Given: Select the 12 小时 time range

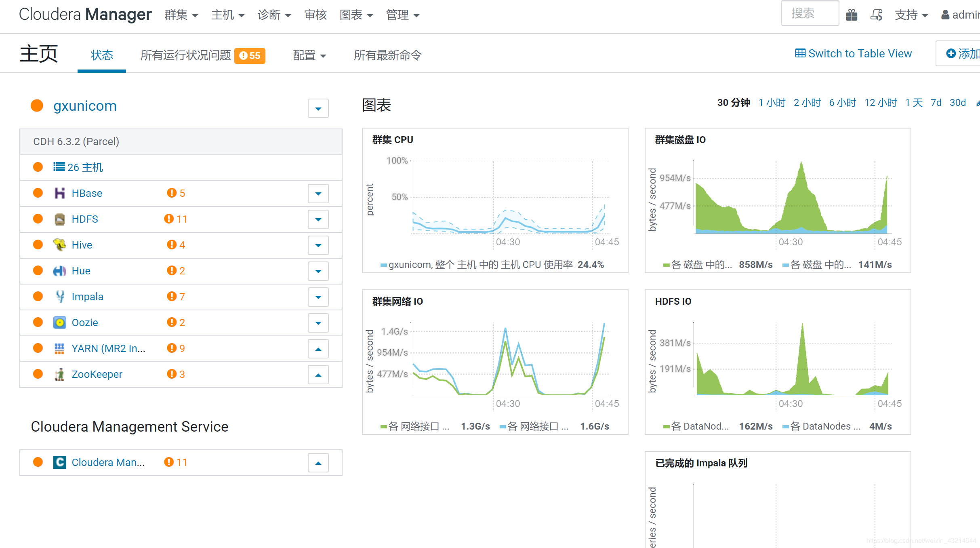Looking at the screenshot, I should point(880,103).
